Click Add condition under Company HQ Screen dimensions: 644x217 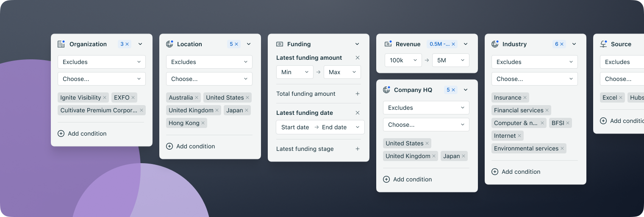(x=408, y=179)
